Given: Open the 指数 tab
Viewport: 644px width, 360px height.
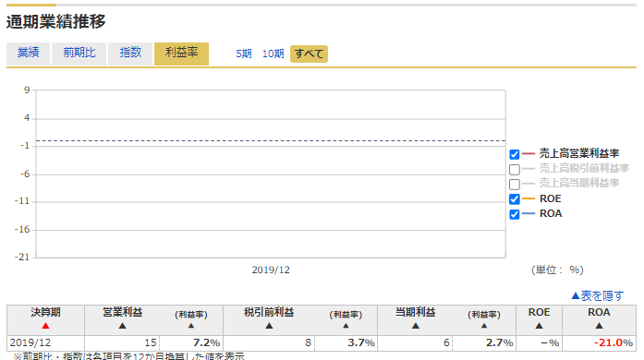Looking at the screenshot, I should [130, 54].
